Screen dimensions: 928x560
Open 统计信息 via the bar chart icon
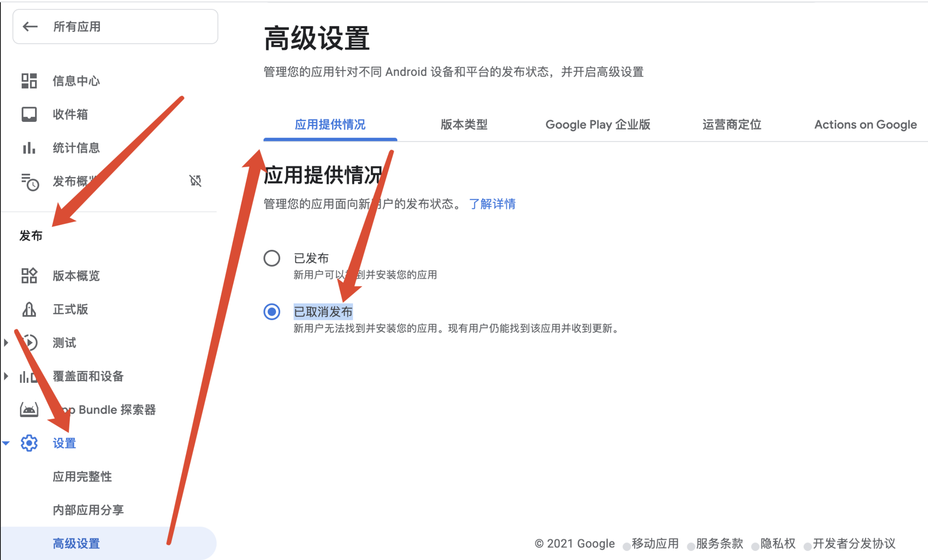pyautogui.click(x=29, y=148)
